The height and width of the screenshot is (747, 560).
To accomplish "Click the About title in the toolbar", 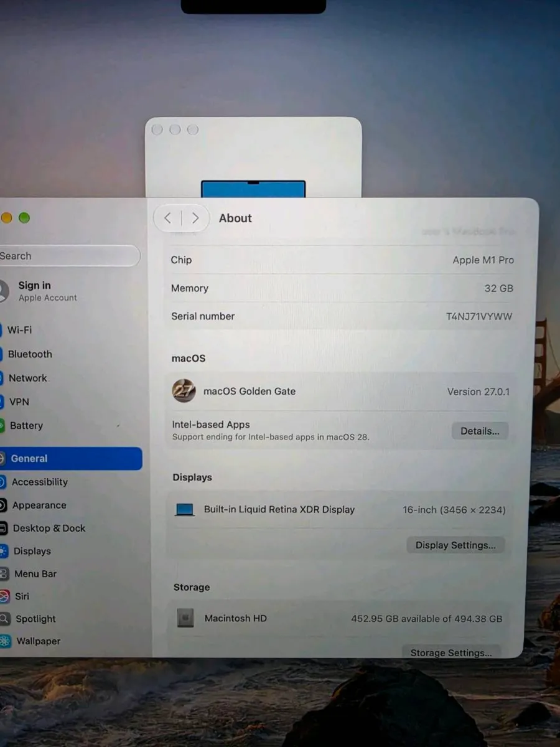I will pyautogui.click(x=235, y=218).
